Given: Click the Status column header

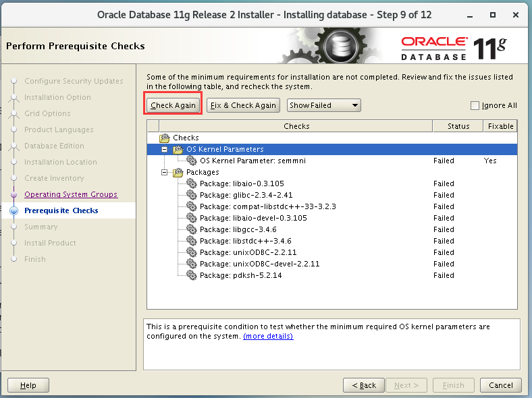Looking at the screenshot, I should 458,126.
